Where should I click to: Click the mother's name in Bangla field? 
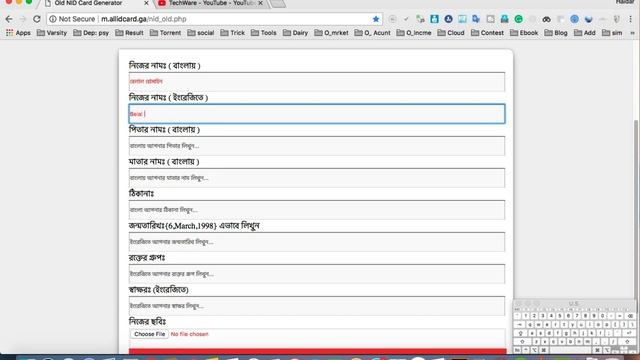tap(317, 178)
